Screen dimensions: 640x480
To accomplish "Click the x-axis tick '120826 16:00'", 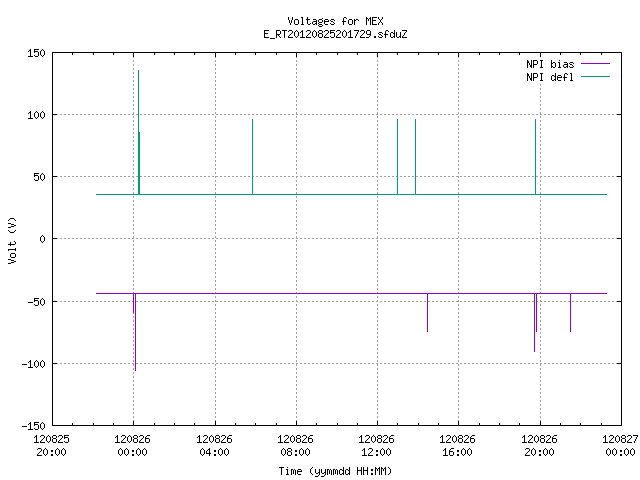I will click(457, 446).
